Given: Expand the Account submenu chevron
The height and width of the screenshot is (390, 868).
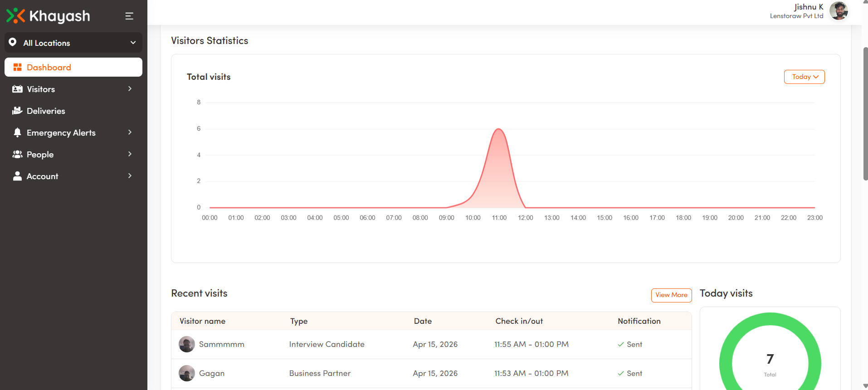Looking at the screenshot, I should pos(130,176).
